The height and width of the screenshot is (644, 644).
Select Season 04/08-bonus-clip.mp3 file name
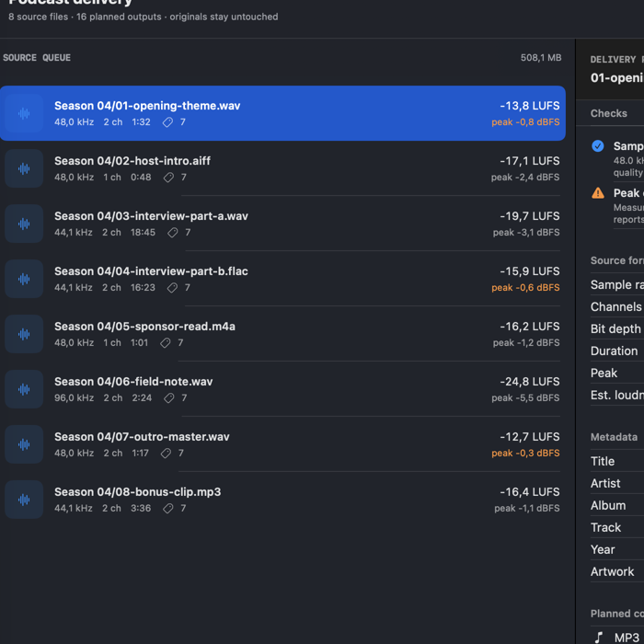[x=138, y=491]
